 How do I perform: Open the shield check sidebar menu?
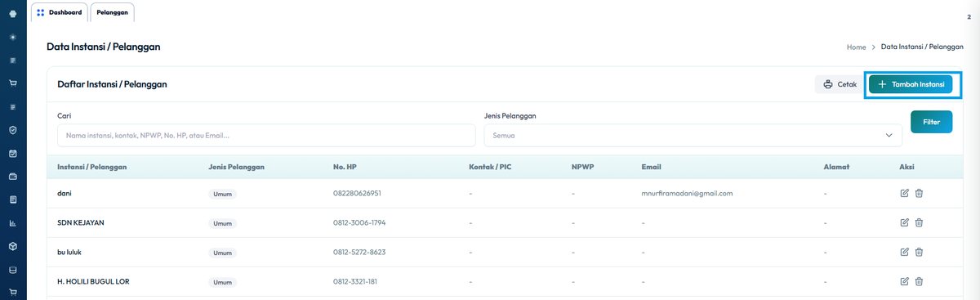pos(13,130)
